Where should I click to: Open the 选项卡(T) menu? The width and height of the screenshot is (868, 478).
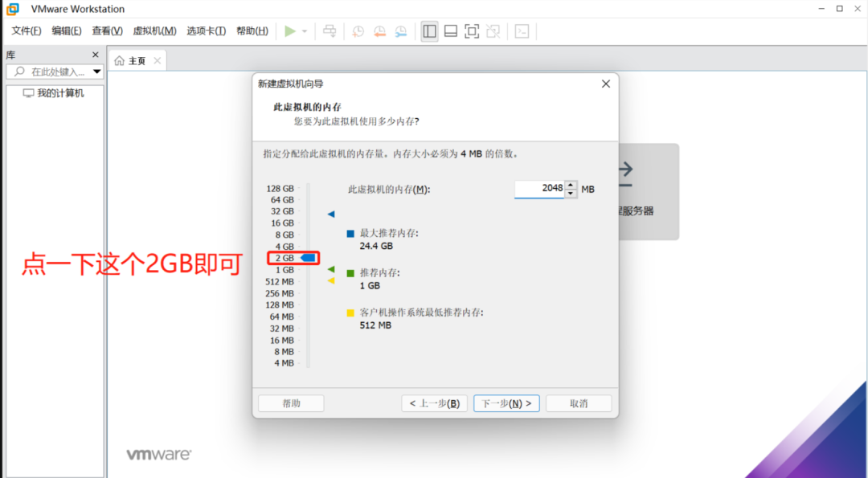207,31
